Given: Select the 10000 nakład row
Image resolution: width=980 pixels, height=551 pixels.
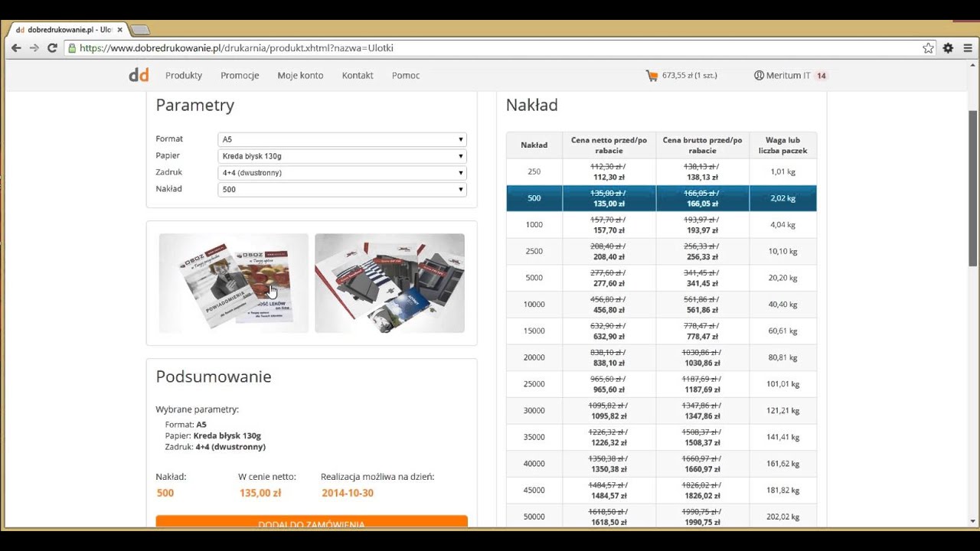Looking at the screenshot, I should coord(661,305).
